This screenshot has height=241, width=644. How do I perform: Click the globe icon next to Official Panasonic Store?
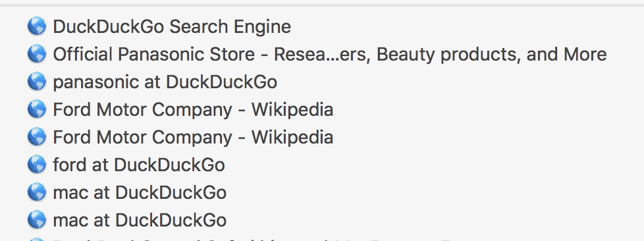click(x=37, y=54)
